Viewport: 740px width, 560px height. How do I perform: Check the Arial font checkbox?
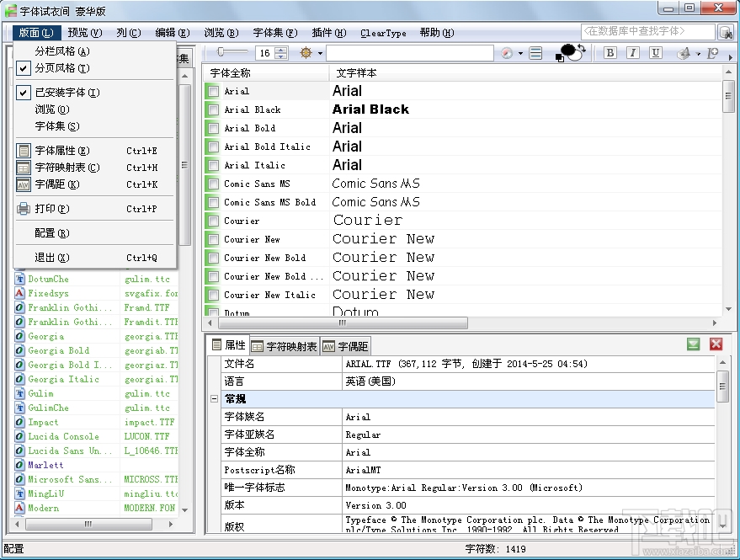(x=214, y=91)
